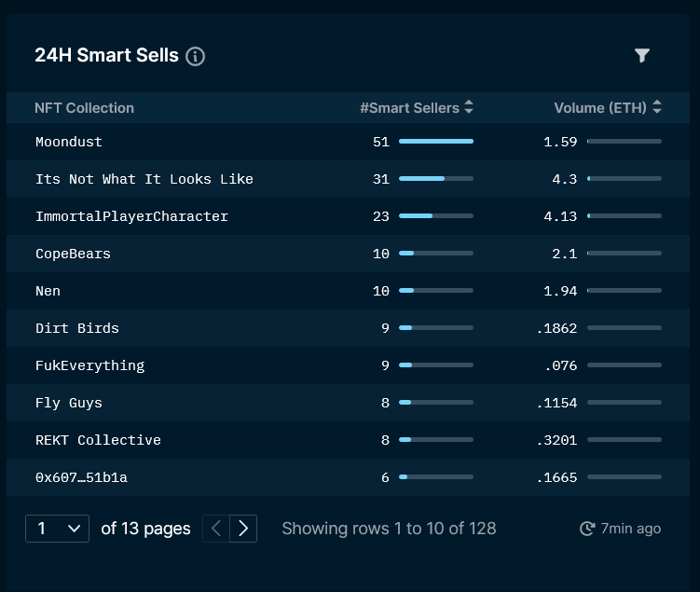Viewport: 700px width, 592px height.
Task: Select the CopeBears row
Action: (349, 254)
